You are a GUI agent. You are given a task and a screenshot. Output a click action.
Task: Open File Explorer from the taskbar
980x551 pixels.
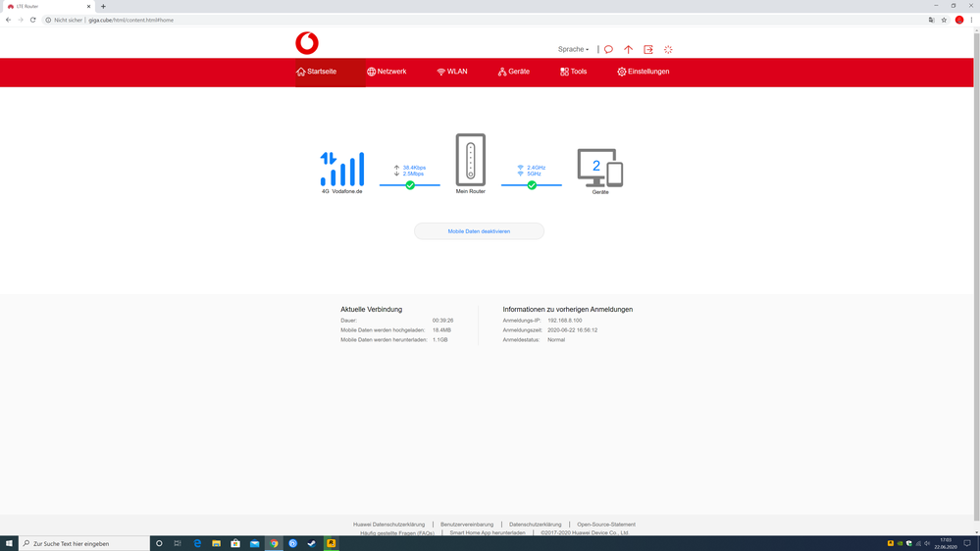pos(216,543)
